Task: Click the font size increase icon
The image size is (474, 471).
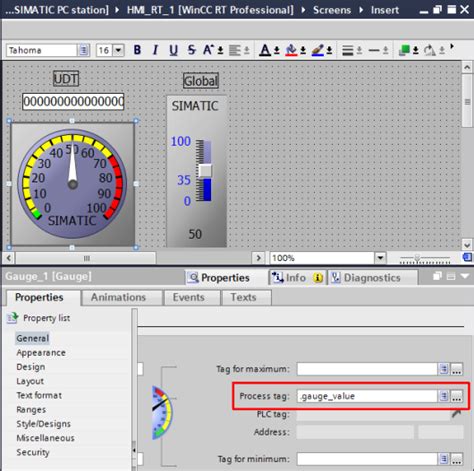Action: 208,50
